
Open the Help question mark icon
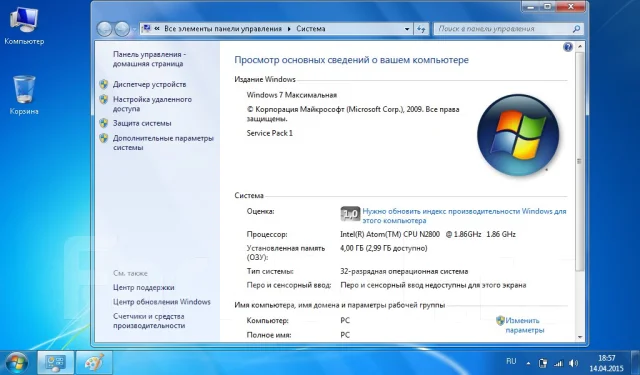[568, 47]
